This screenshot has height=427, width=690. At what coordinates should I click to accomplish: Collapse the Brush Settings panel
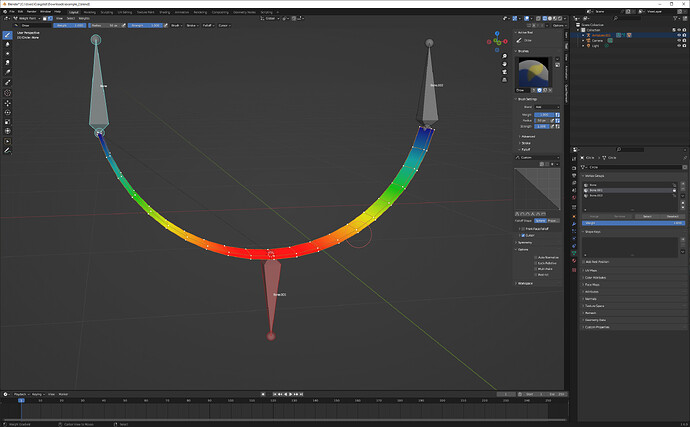(x=525, y=99)
